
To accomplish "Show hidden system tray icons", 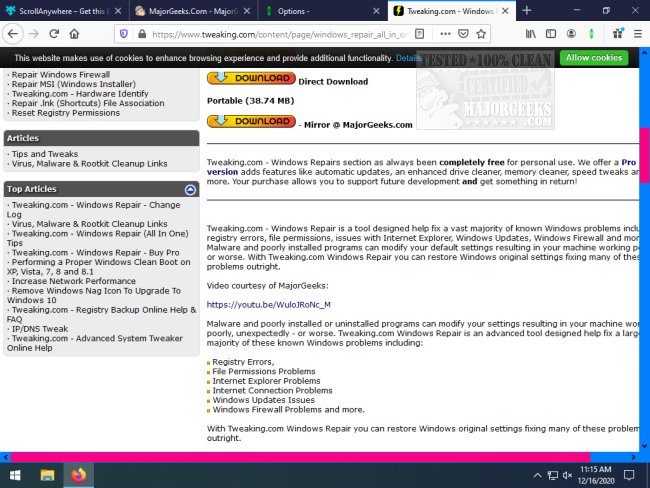I will [x=537, y=475].
